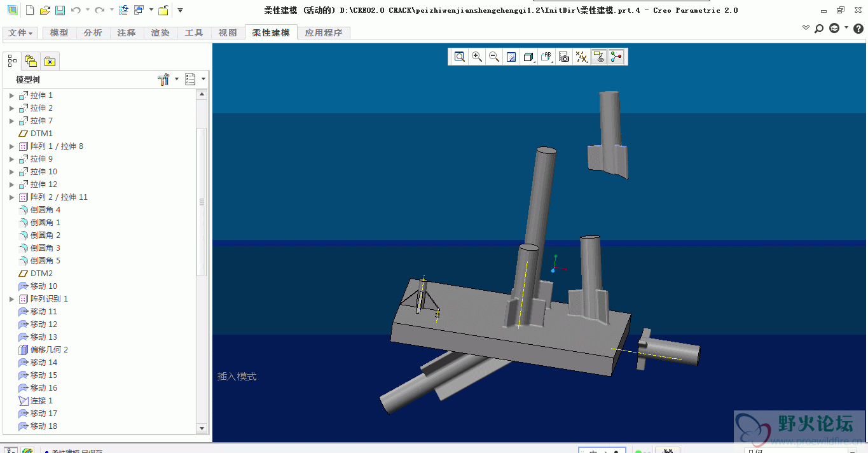The height and width of the screenshot is (453, 868).
Task: Open Redo history dropdown arrow
Action: click(111, 10)
